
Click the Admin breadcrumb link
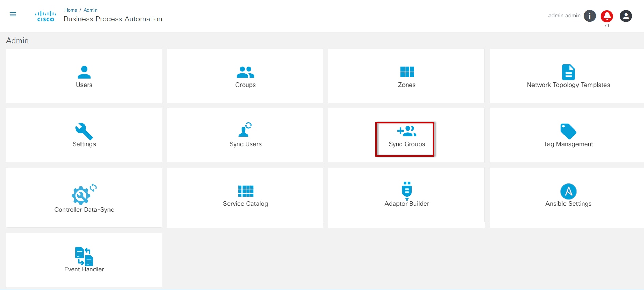click(90, 10)
